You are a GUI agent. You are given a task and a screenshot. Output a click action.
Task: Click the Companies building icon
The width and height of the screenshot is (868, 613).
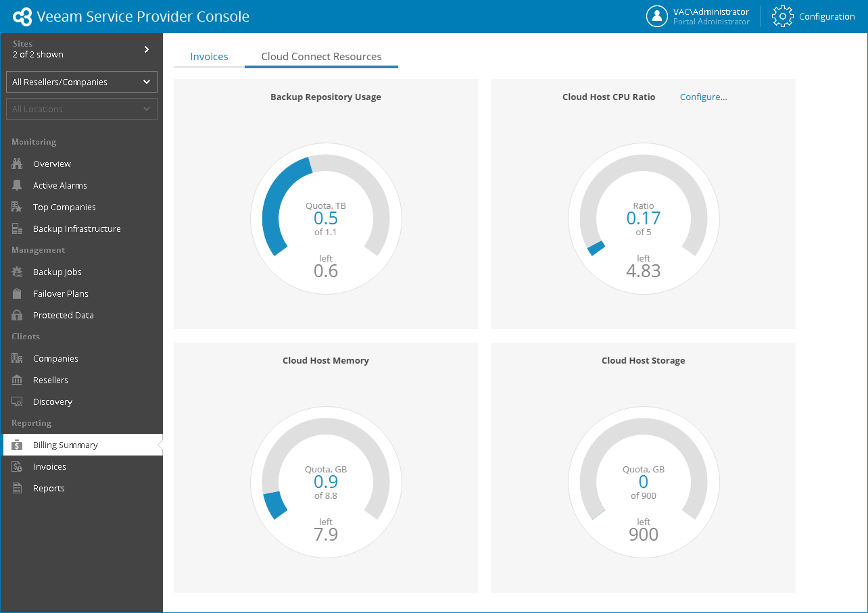coord(18,358)
